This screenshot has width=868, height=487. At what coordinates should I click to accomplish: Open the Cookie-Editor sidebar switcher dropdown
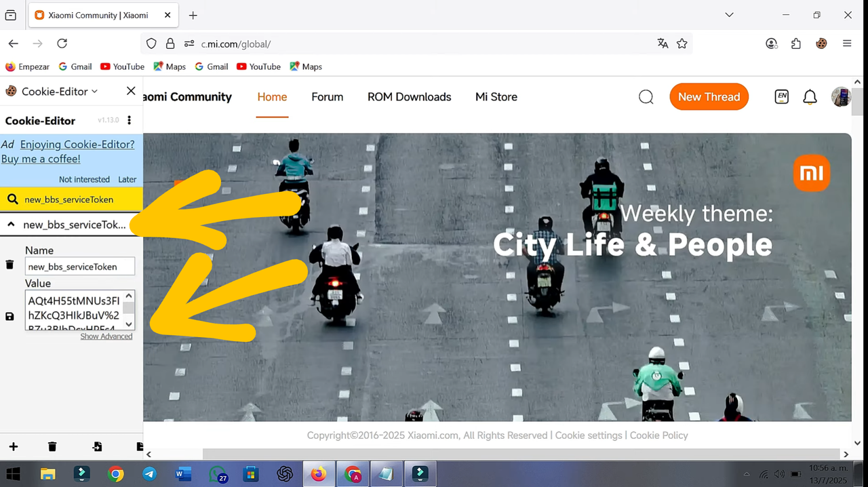click(60, 91)
